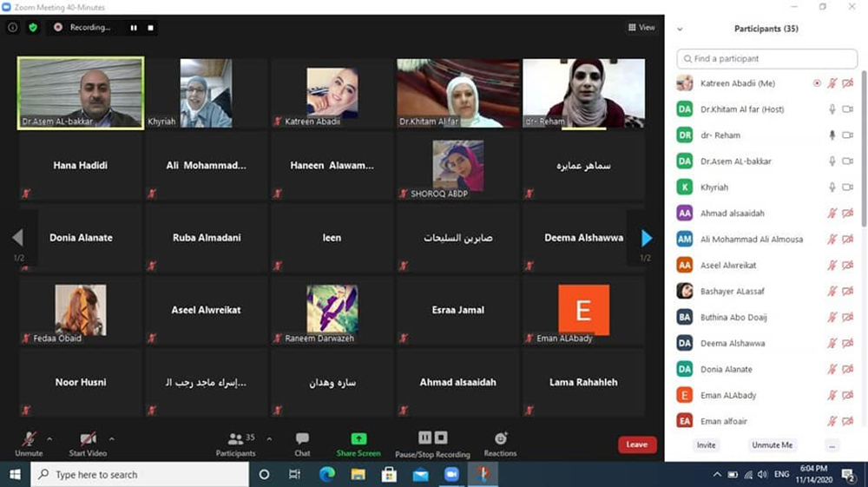Viewport: 868px width, 487px height.
Task: Click the Invite button
Action: pyautogui.click(x=707, y=445)
